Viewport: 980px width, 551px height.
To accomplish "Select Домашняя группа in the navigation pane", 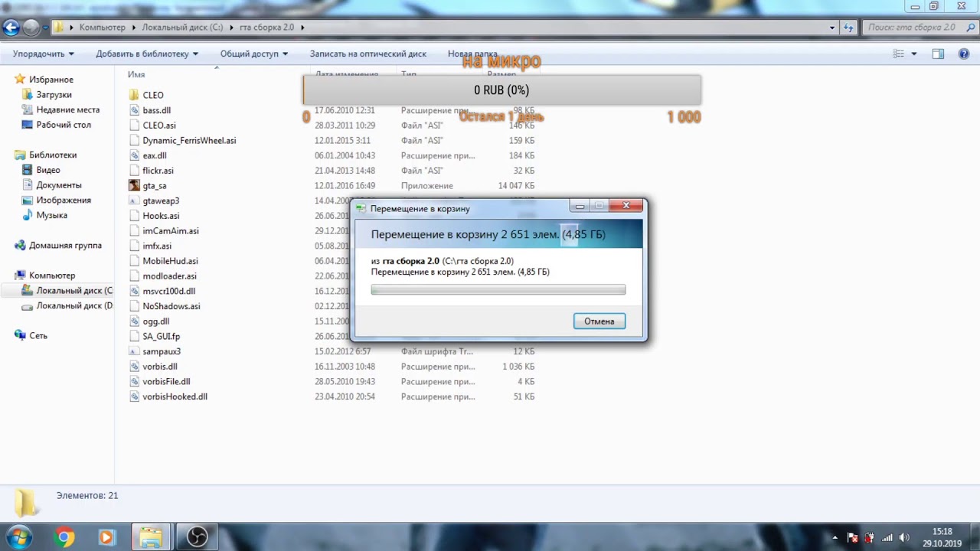I will click(65, 246).
